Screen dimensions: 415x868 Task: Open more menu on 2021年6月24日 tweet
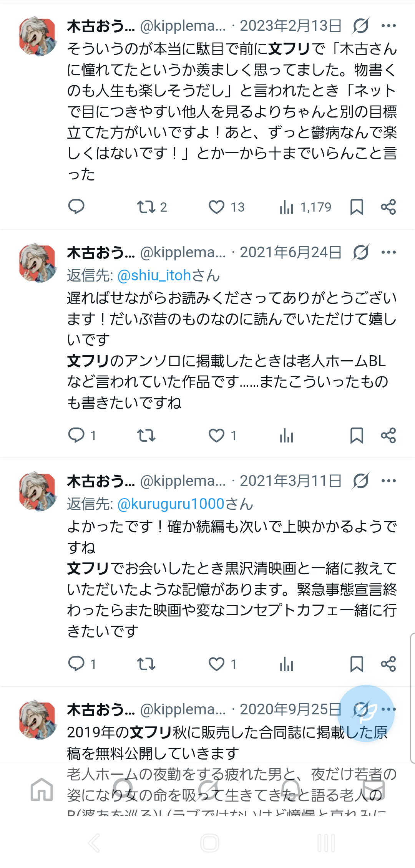coord(388,252)
